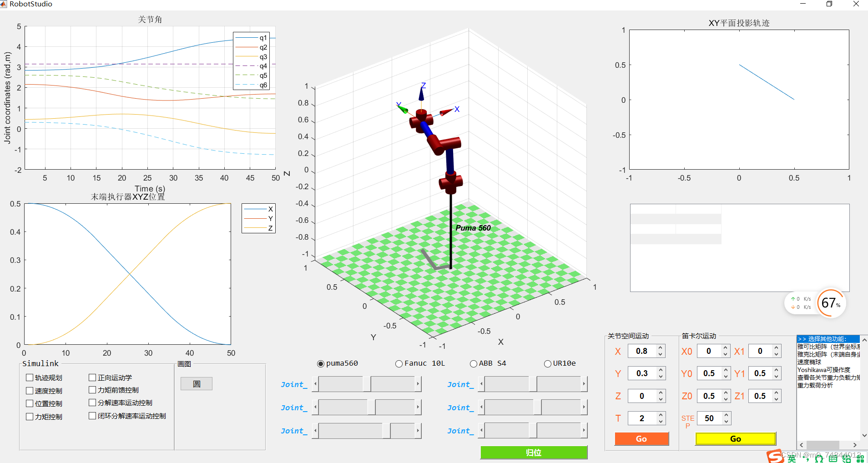The width and height of the screenshot is (868, 463).
Task: Toggle the 力矩控制 checkbox
Action: coord(30,417)
